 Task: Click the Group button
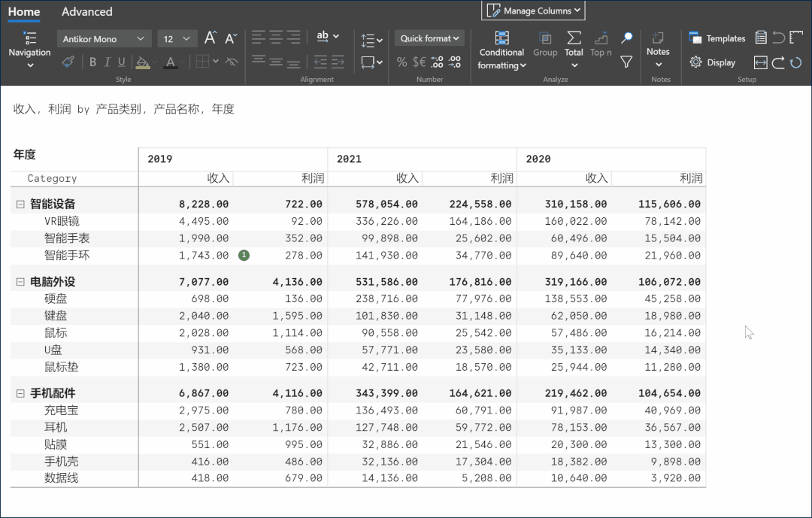[x=545, y=44]
